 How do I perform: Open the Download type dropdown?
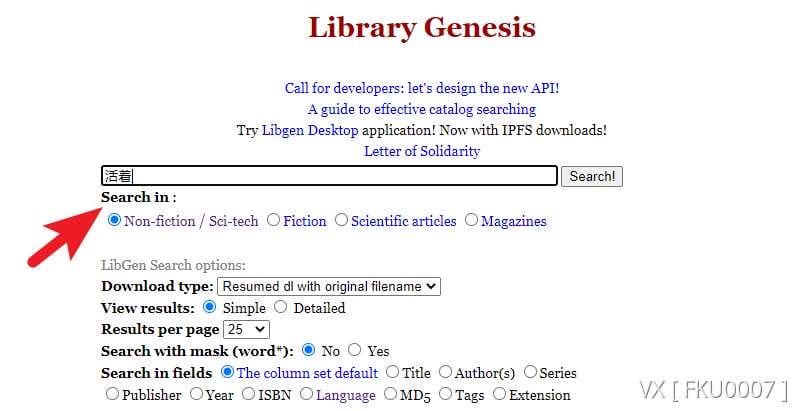[x=329, y=286]
